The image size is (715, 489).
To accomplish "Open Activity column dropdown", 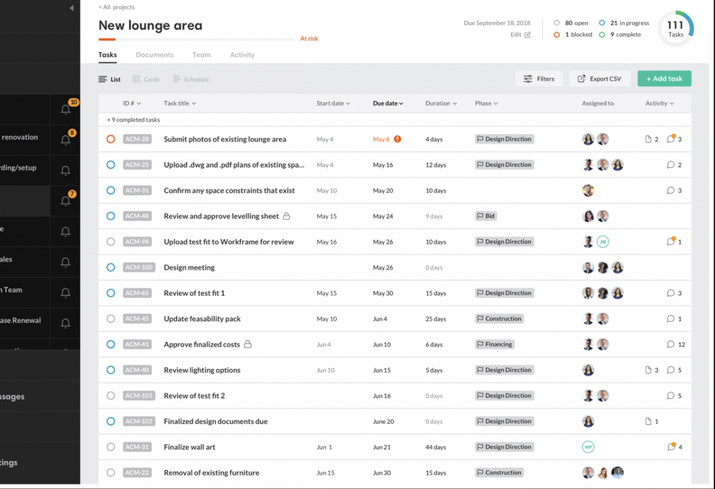I will coord(659,104).
